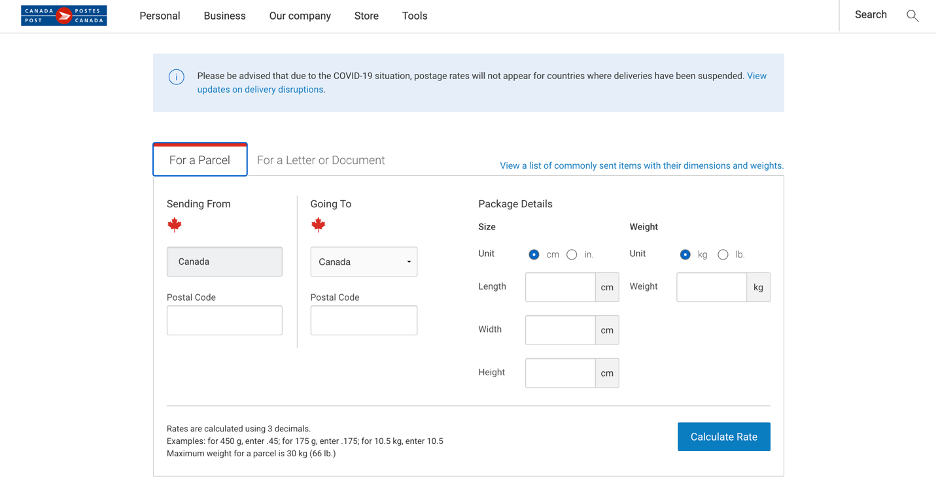Image resolution: width=936 pixels, height=490 pixels.
Task: Switch to For a Letter or Document tab
Action: 321,160
